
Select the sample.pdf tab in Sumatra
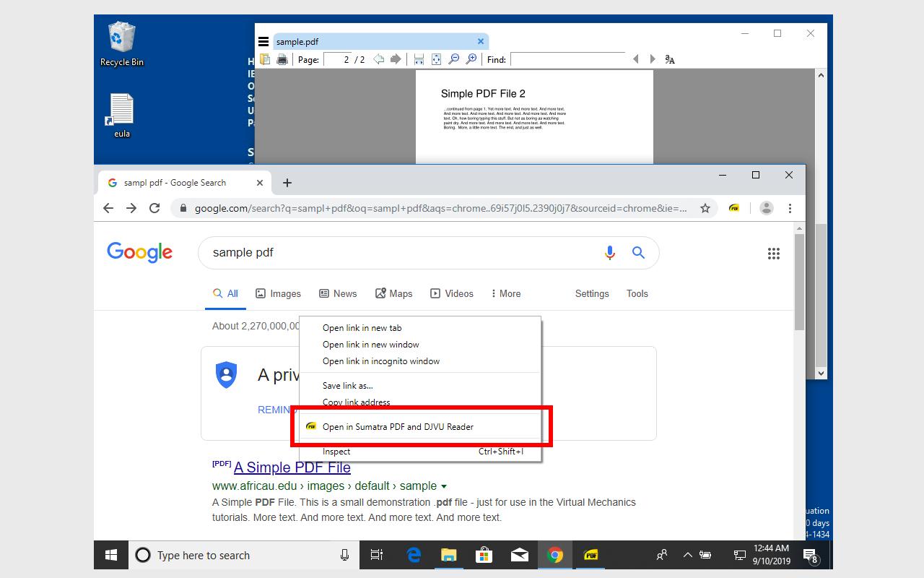[380, 41]
